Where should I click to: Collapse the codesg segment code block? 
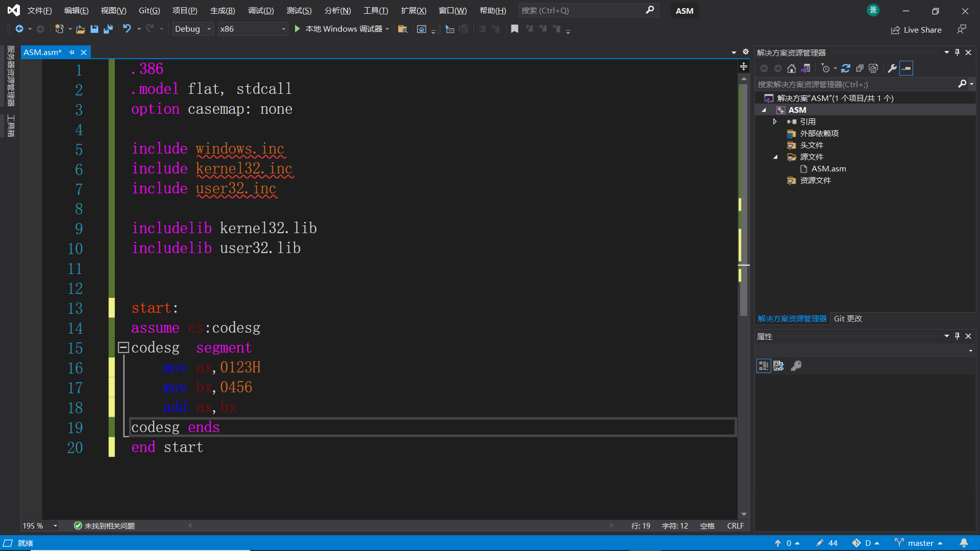123,347
